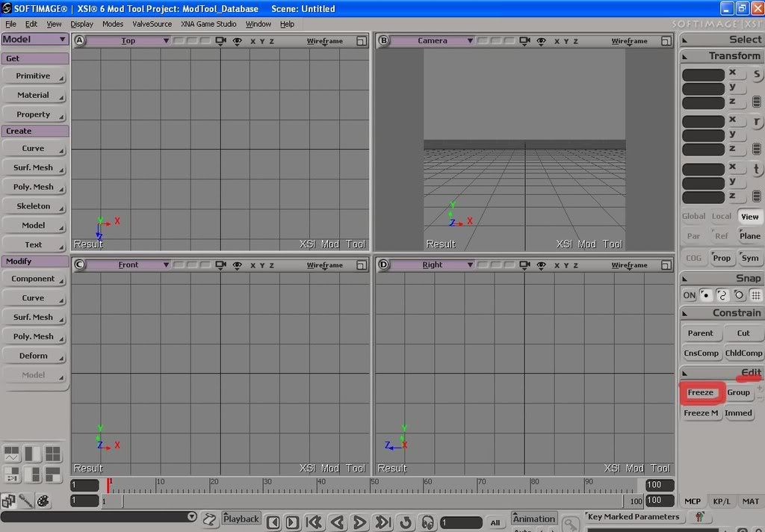Select the scale 's' transform tool icon
This screenshot has width=765, height=532.
[x=757, y=74]
